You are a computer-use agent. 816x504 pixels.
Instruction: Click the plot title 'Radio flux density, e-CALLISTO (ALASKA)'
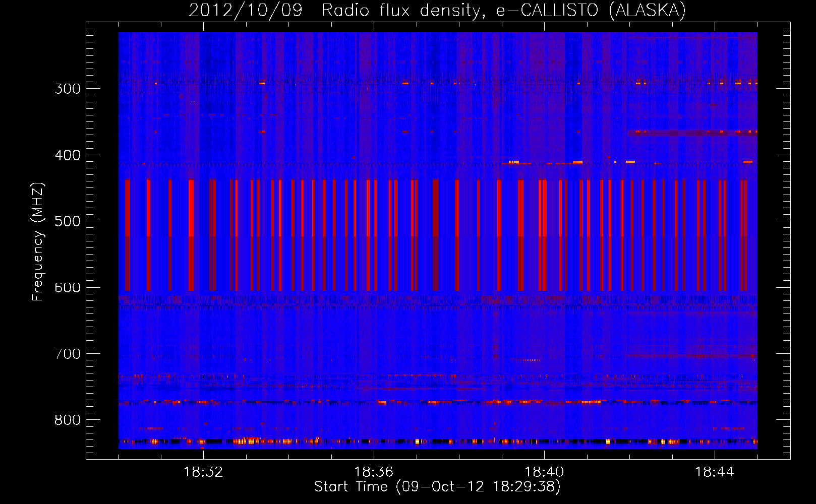(503, 11)
